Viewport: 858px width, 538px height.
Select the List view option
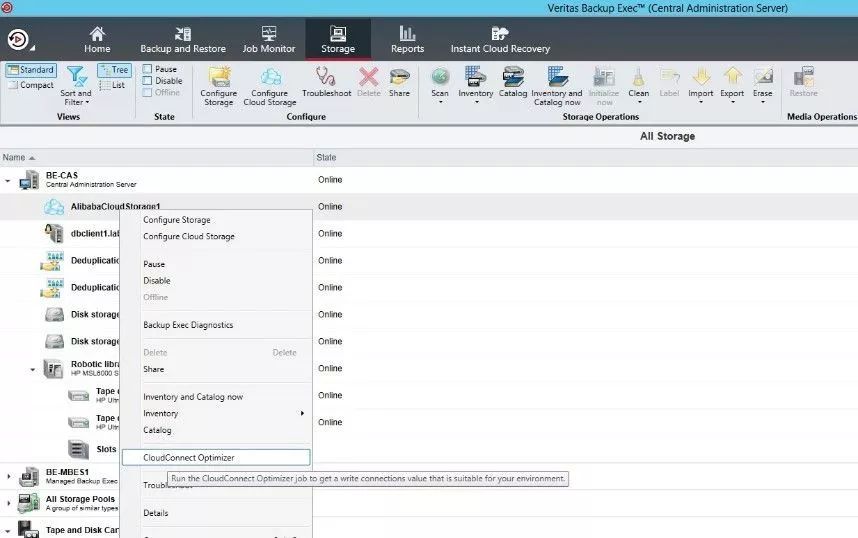click(112, 85)
